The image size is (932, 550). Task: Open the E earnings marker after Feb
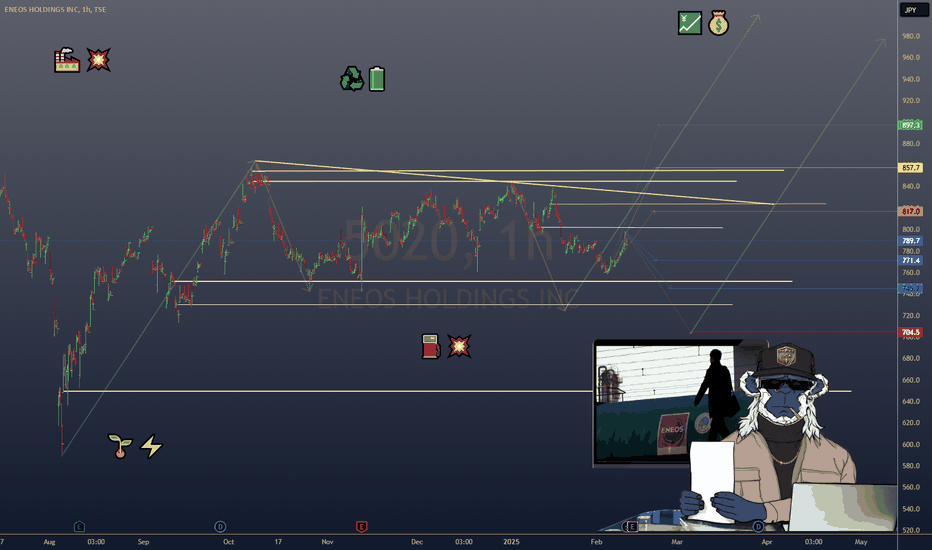click(x=632, y=526)
